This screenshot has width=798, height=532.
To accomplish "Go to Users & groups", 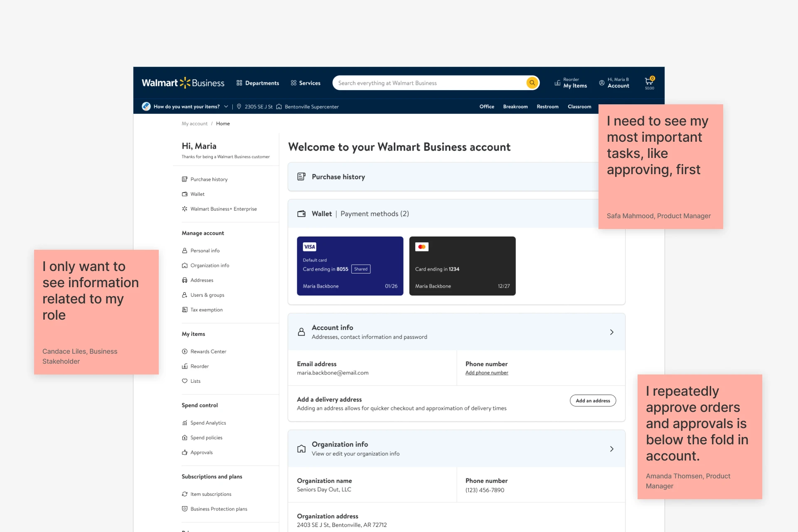I will click(x=207, y=295).
